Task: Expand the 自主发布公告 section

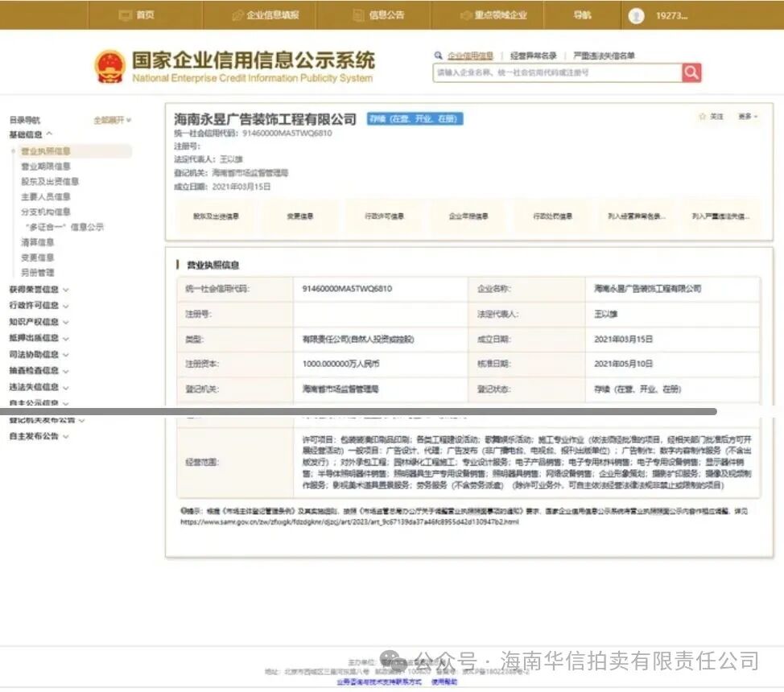Action: [39, 436]
